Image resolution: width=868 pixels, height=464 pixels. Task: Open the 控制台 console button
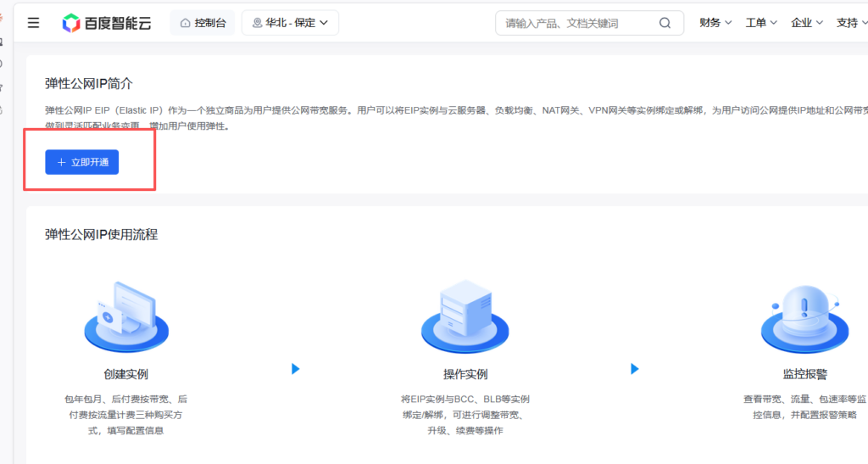[x=203, y=23]
